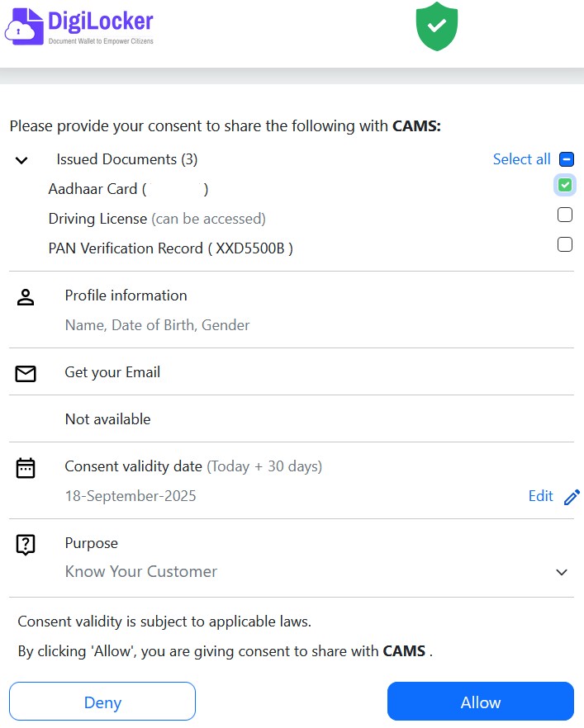The height and width of the screenshot is (728, 584).
Task: Click the 18-September-2025 validity date
Action: (x=131, y=496)
